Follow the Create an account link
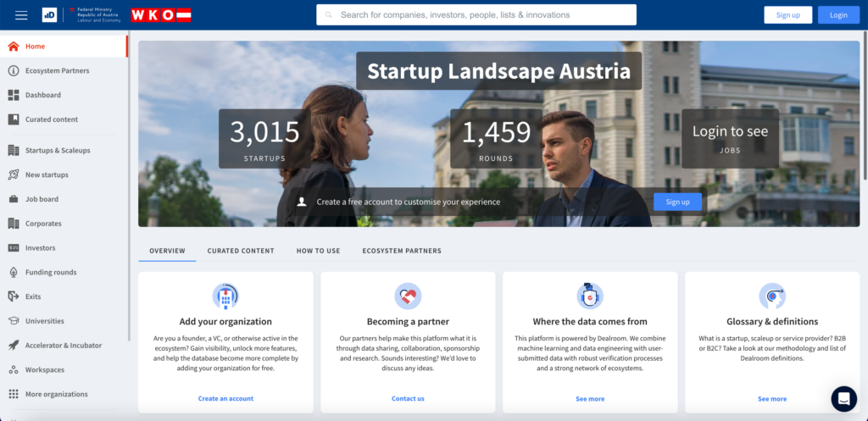 tap(225, 398)
